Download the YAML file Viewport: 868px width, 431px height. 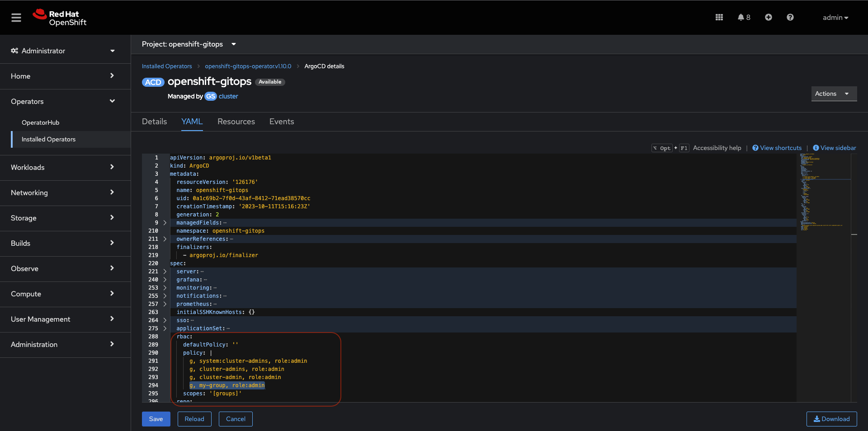click(831, 419)
